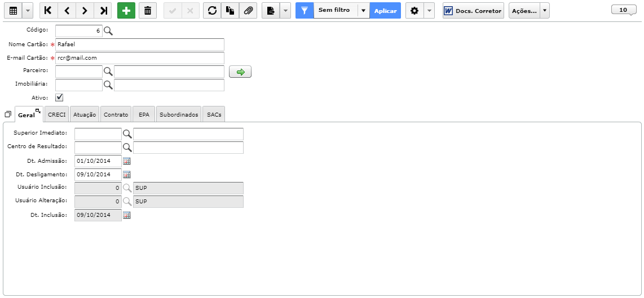The width and height of the screenshot is (644, 298).
Task: Open the Subordinados tab
Action: (x=179, y=115)
